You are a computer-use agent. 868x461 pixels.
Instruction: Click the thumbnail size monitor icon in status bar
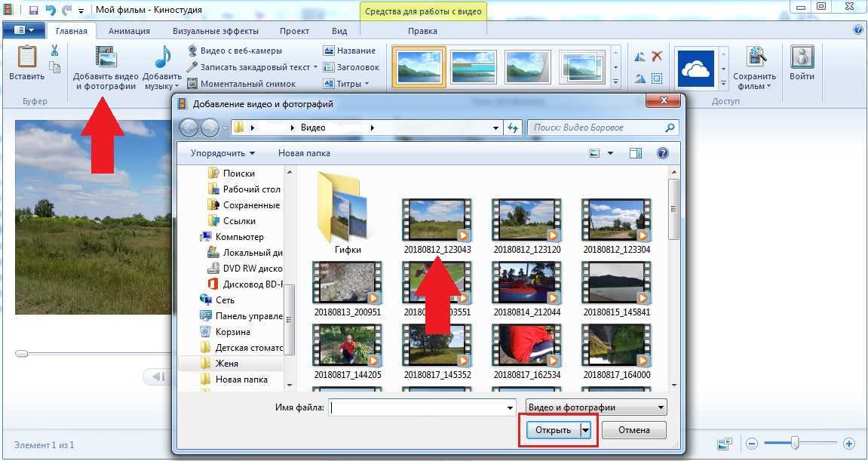[x=725, y=444]
